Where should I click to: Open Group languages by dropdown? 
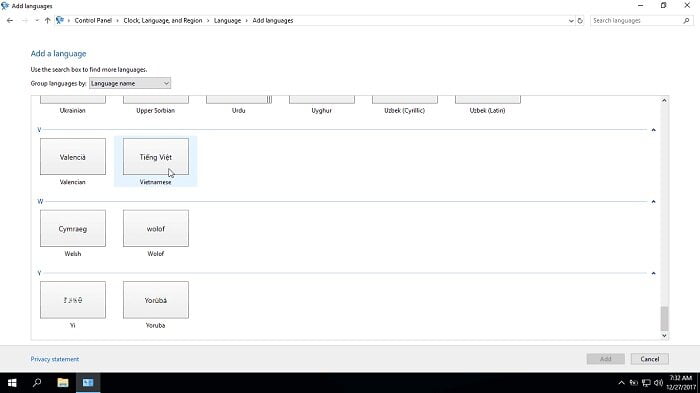tap(129, 84)
